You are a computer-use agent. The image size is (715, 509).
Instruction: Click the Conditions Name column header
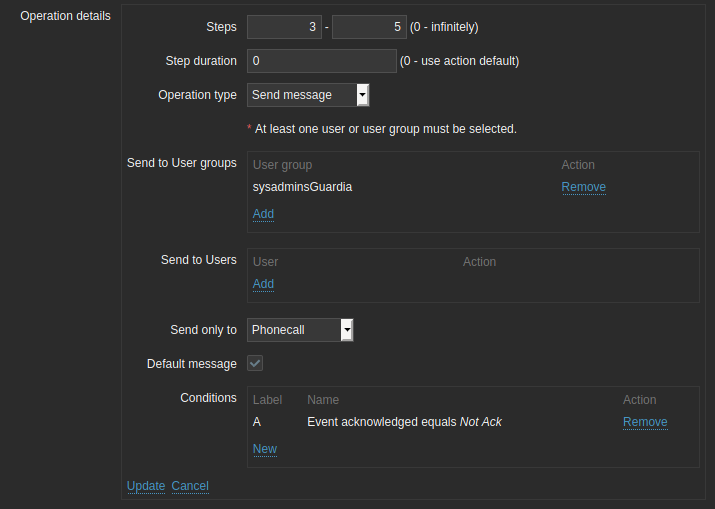click(x=323, y=400)
